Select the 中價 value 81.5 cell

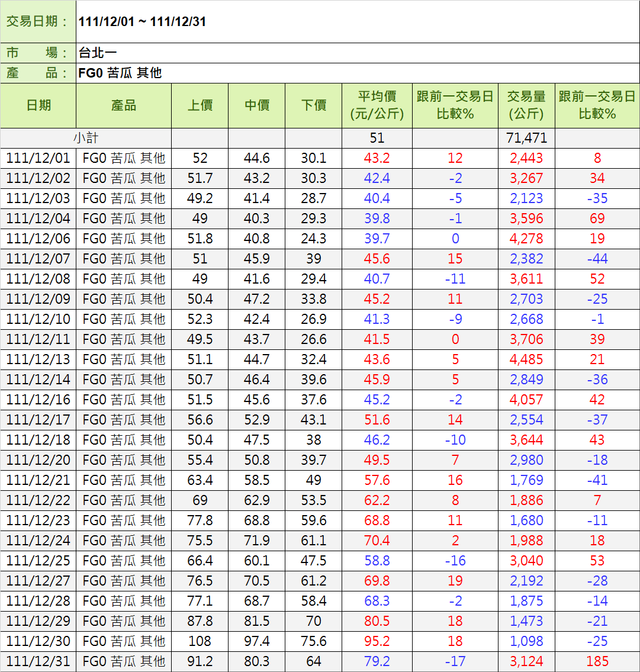[x=256, y=621]
